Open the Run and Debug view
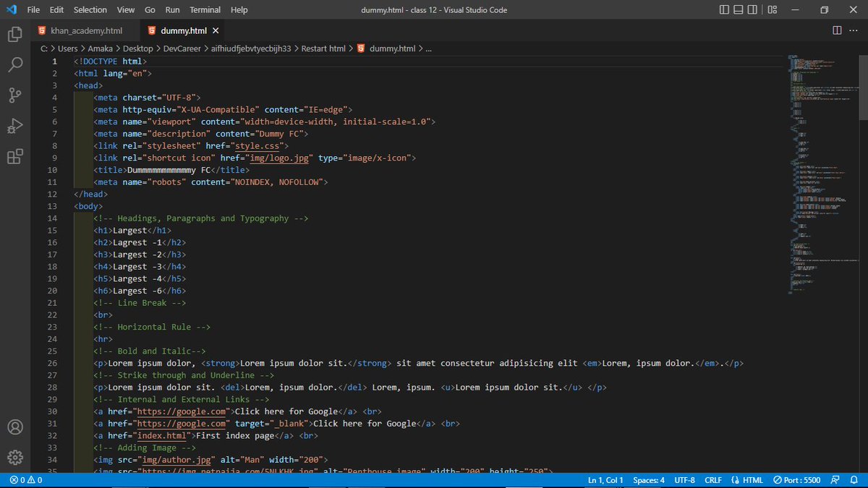The height and width of the screenshot is (488, 868). 15,127
